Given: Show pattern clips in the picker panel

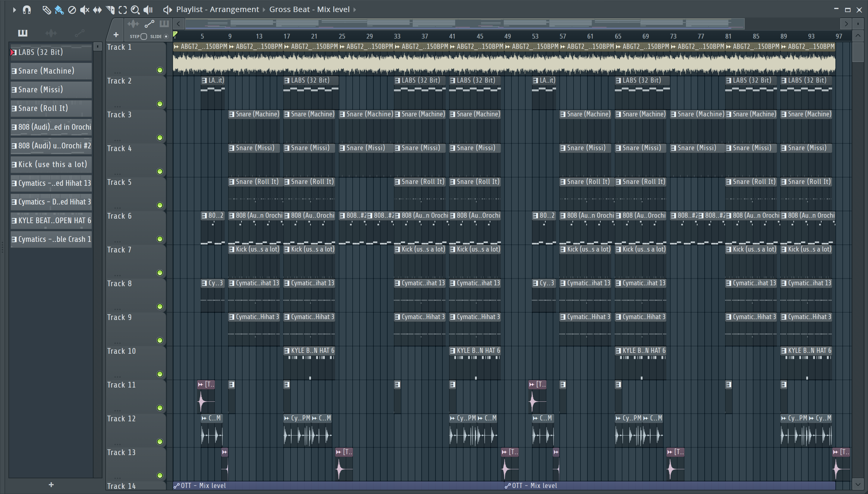Looking at the screenshot, I should [x=23, y=33].
